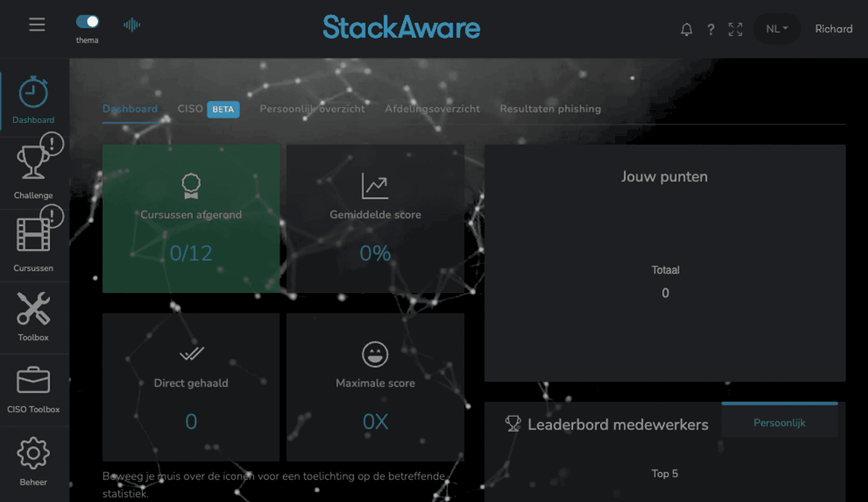Open Resultaten phishing tab
Screen dimensions: 868x502
(550, 109)
